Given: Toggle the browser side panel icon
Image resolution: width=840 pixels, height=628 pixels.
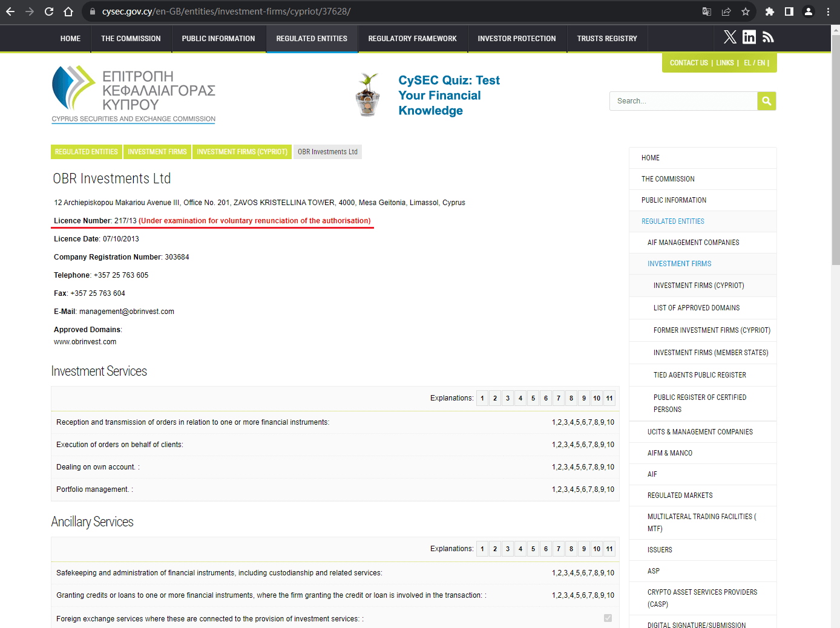Looking at the screenshot, I should 789,11.
